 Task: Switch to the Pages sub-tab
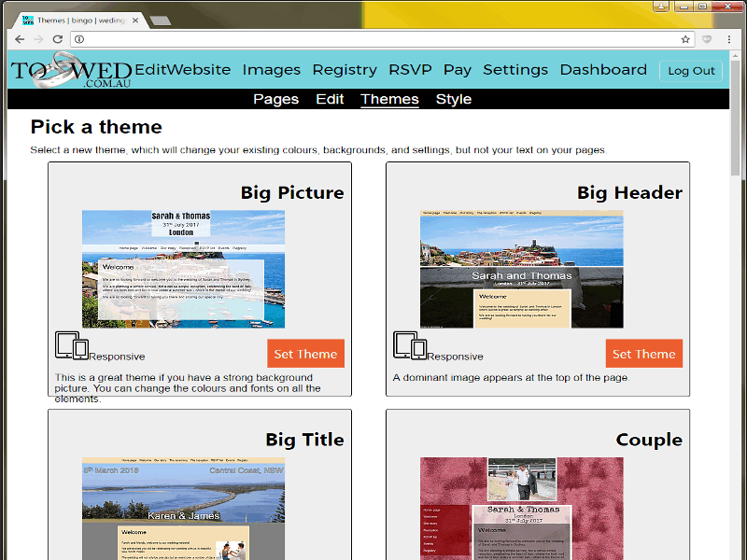pyautogui.click(x=276, y=99)
